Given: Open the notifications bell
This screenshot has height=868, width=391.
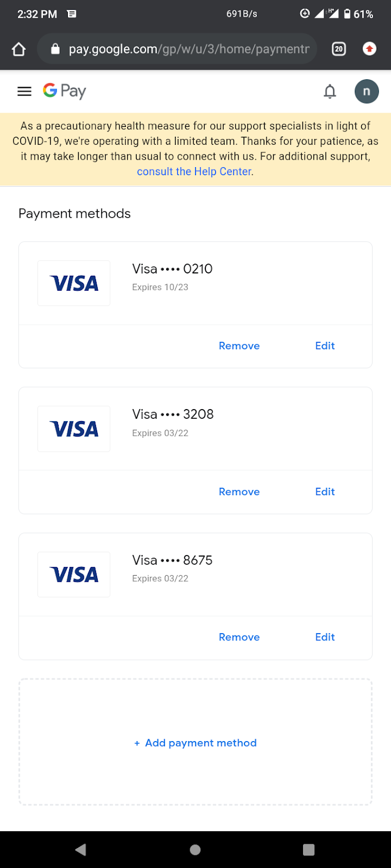Looking at the screenshot, I should [x=330, y=91].
